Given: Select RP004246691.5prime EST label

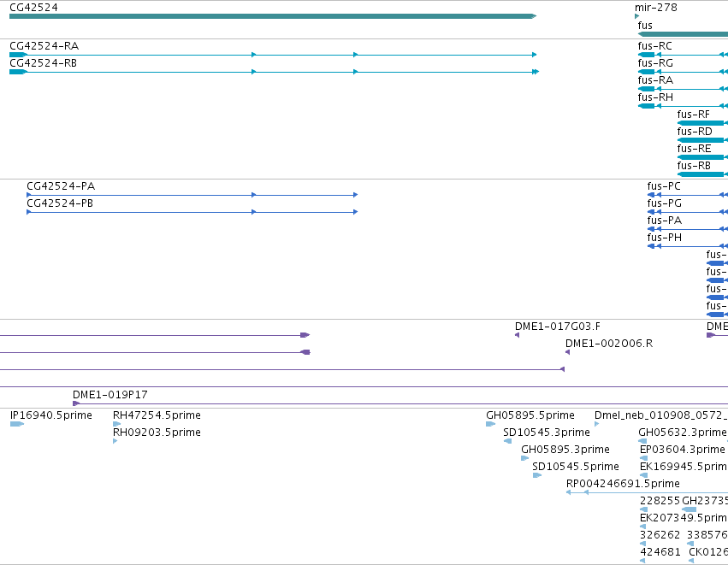Looking at the screenshot, I should pos(623,484).
